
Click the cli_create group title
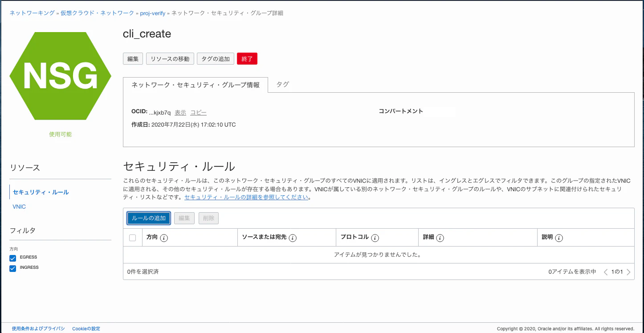tap(147, 34)
